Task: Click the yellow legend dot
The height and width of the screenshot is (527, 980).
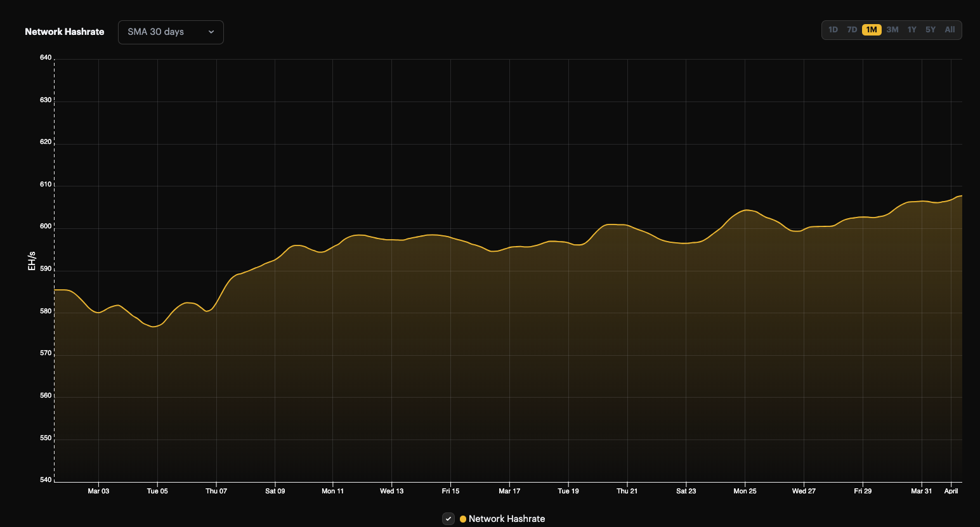Action: coord(462,518)
